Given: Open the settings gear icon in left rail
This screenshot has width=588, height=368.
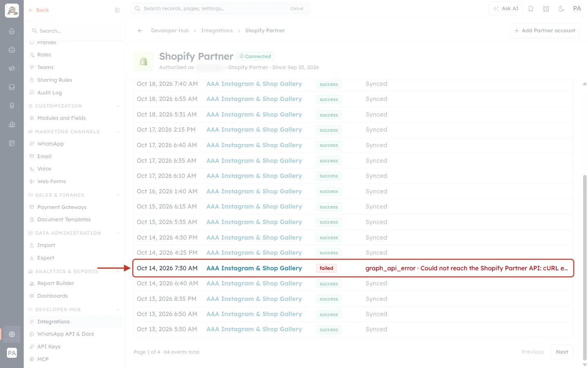Looking at the screenshot, I should pos(12,334).
